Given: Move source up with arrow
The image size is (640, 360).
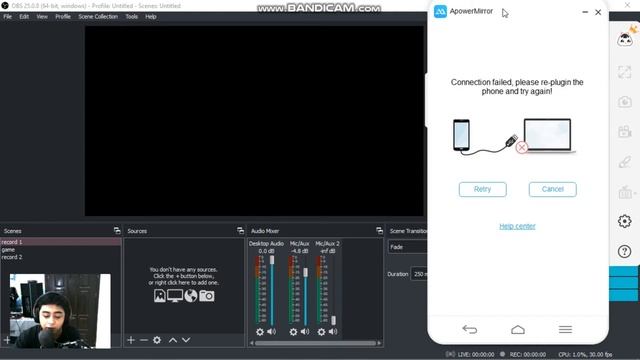Looking at the screenshot, I should point(173,340).
